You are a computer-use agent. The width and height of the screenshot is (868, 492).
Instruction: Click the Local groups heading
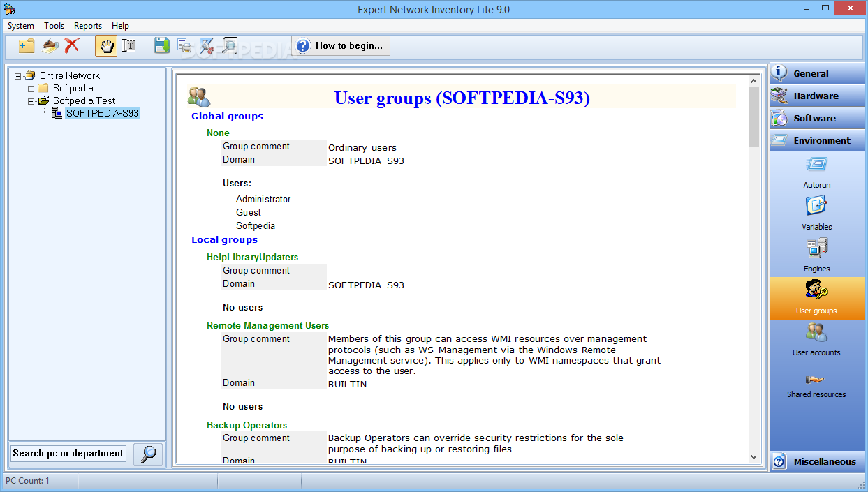224,240
